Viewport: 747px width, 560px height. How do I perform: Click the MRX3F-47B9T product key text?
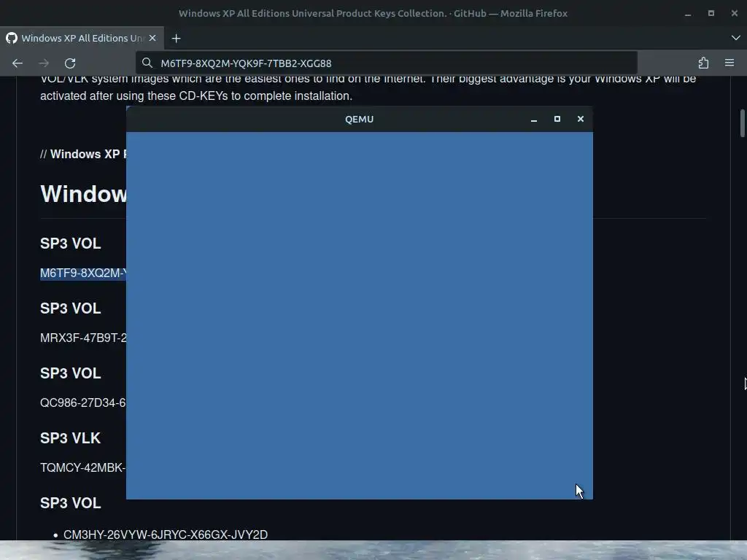pos(83,338)
